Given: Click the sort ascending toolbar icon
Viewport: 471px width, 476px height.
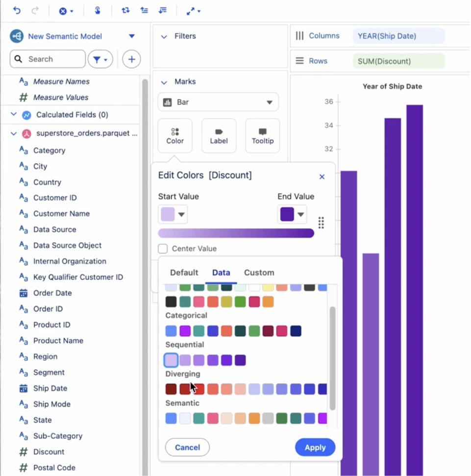Looking at the screenshot, I should pyautogui.click(x=144, y=10).
